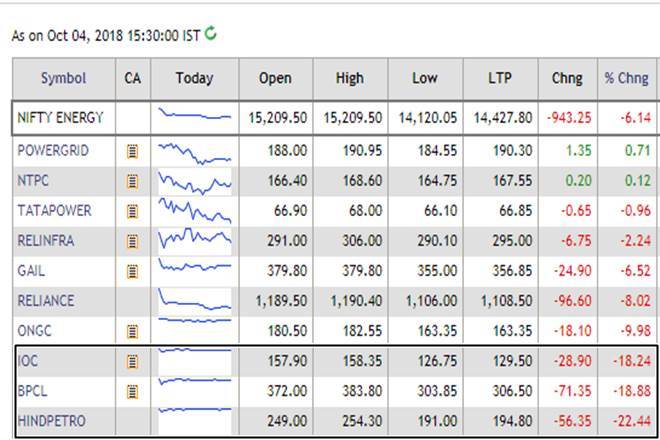660x440 pixels.
Task: Open corporate action icon for NTPC
Action: tap(132, 181)
